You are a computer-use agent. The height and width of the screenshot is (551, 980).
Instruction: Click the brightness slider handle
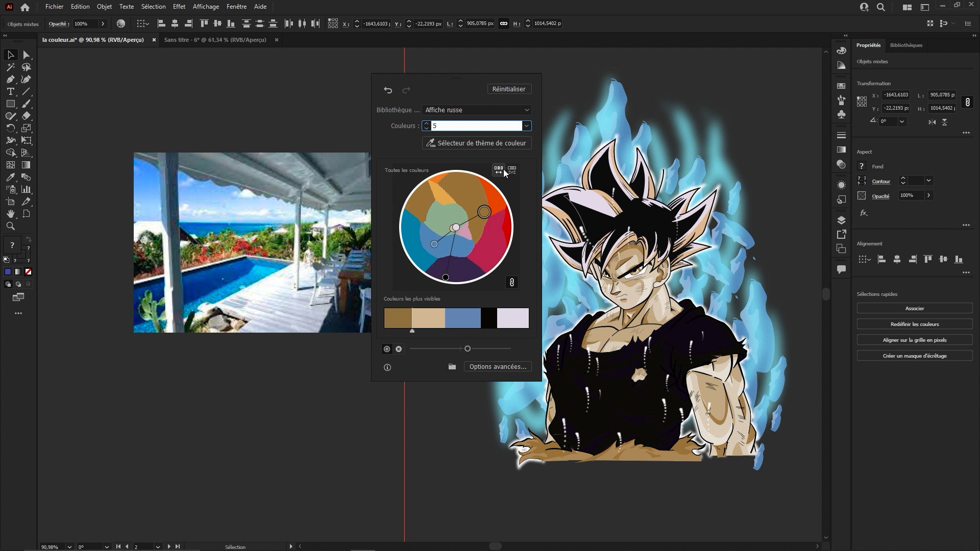click(x=467, y=349)
